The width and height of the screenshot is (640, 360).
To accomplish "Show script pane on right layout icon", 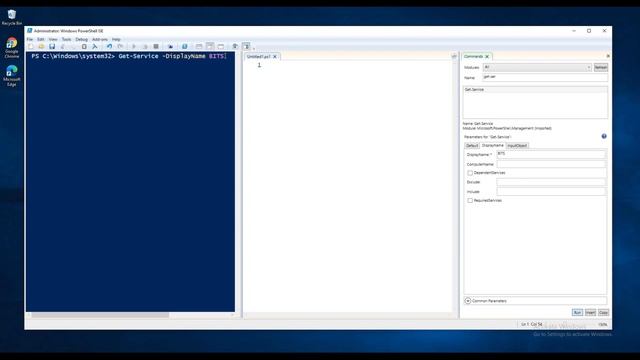I will click(210, 47).
